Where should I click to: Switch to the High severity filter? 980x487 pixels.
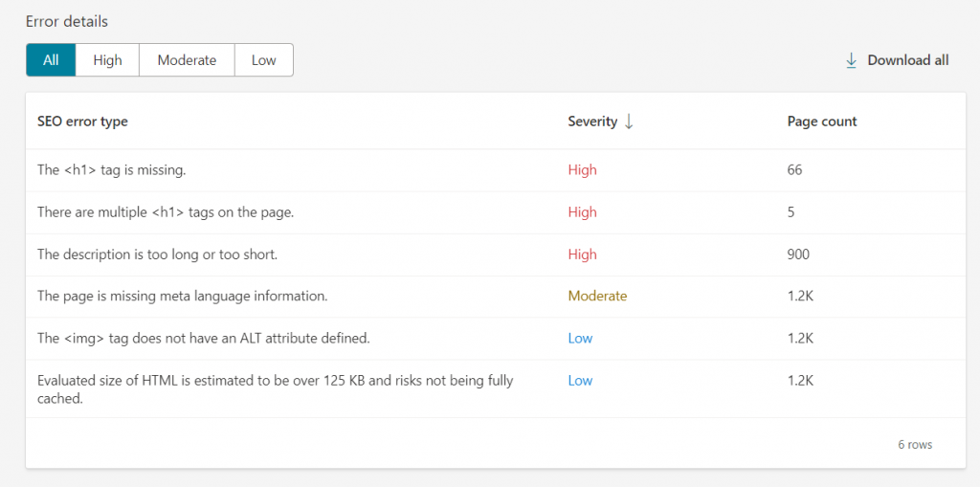107,60
